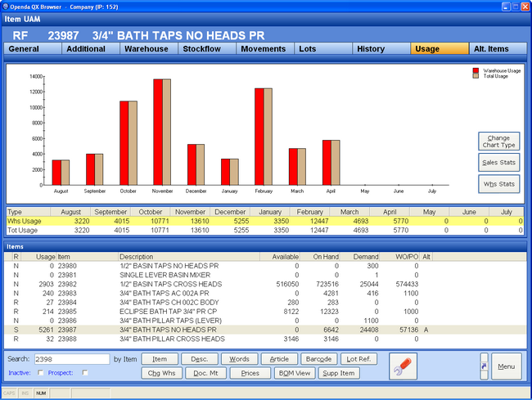Viewport: 532px width, 400px height.
Task: Click the NUM indicator in status bar
Action: coord(41,393)
